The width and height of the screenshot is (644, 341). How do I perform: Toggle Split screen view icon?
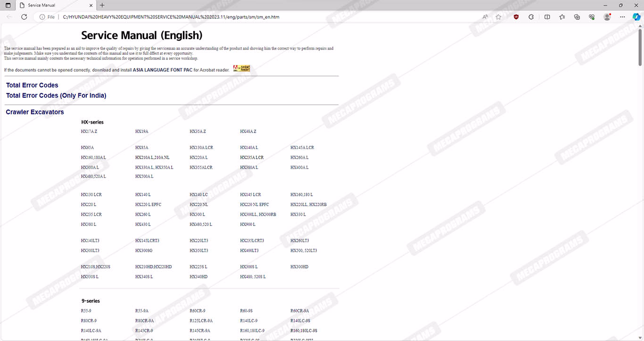547,17
